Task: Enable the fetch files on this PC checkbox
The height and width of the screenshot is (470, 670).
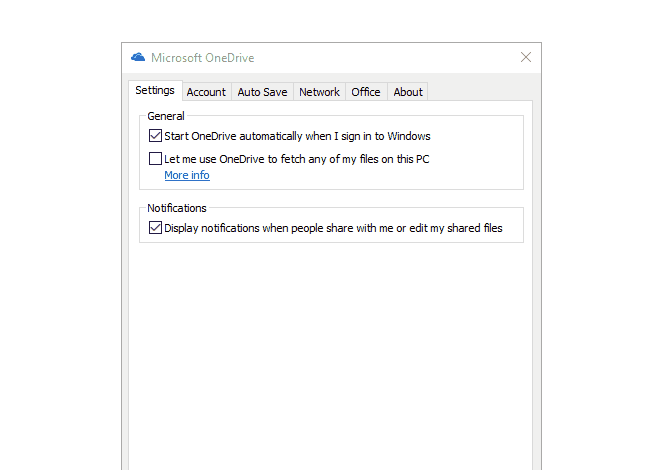Action: pos(155,158)
